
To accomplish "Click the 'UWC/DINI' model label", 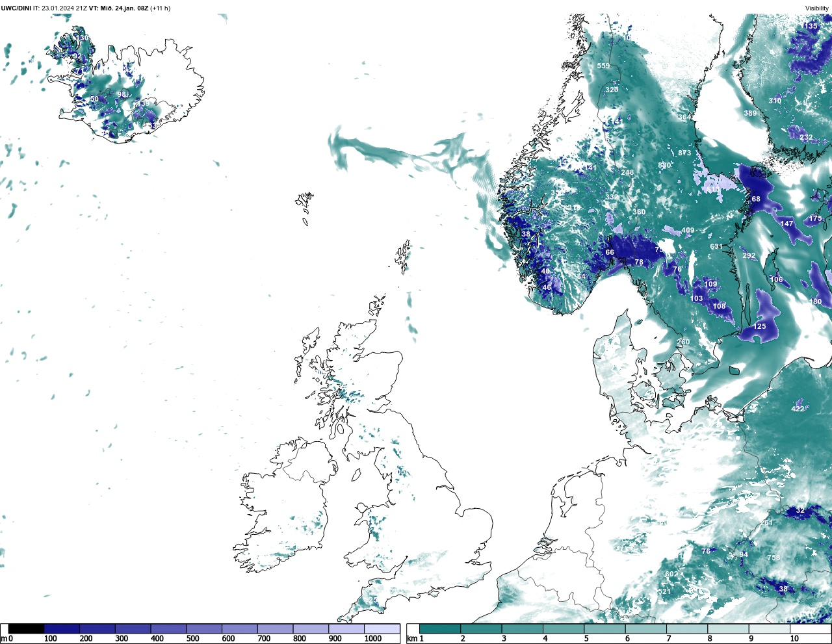I will 16,8.
